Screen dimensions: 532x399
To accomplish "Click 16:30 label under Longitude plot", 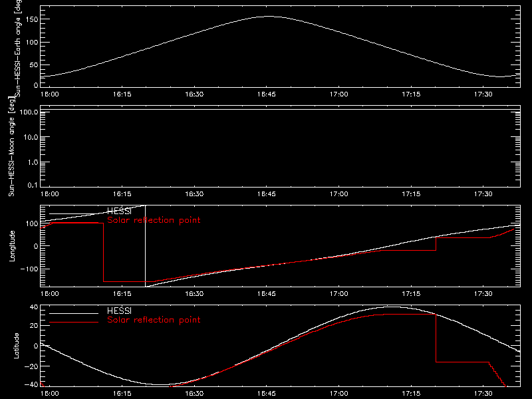I will pyautogui.click(x=194, y=294).
